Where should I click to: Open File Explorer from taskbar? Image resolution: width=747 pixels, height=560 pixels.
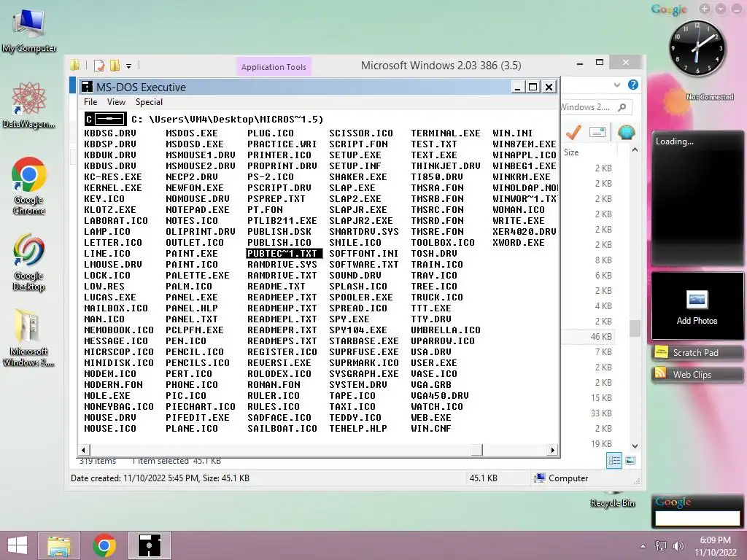[59, 545]
